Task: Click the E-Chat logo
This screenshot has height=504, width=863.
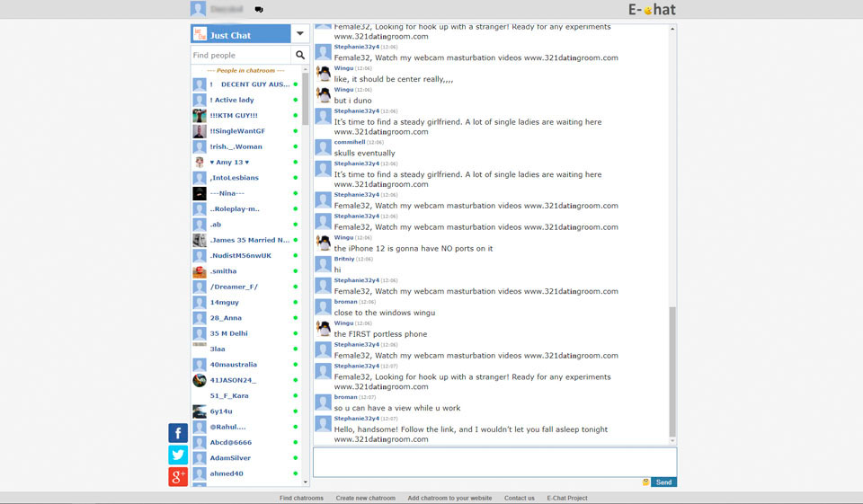Action: (652, 10)
